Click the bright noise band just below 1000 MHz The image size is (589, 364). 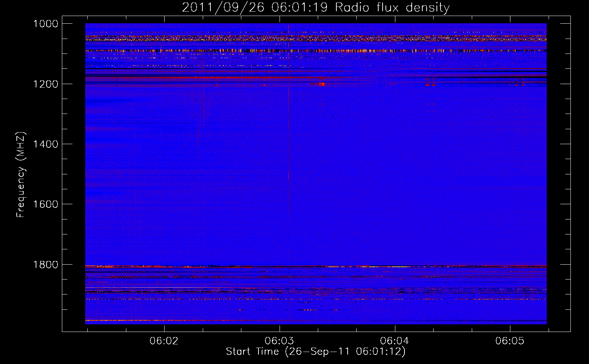coord(316,38)
